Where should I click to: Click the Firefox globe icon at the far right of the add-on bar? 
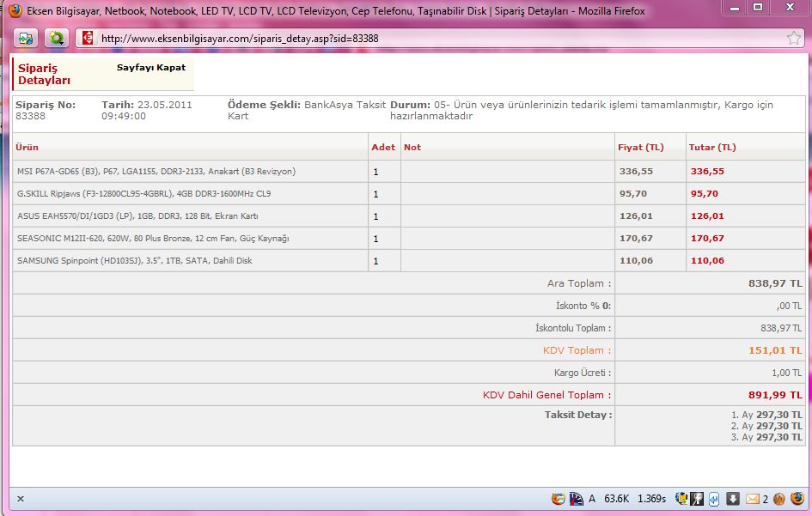point(797,499)
